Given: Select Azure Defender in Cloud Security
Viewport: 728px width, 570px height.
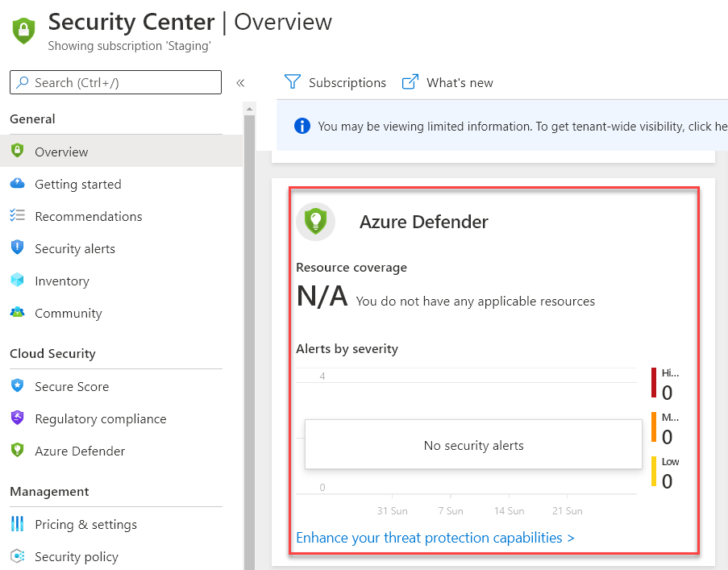Looking at the screenshot, I should point(80,451).
